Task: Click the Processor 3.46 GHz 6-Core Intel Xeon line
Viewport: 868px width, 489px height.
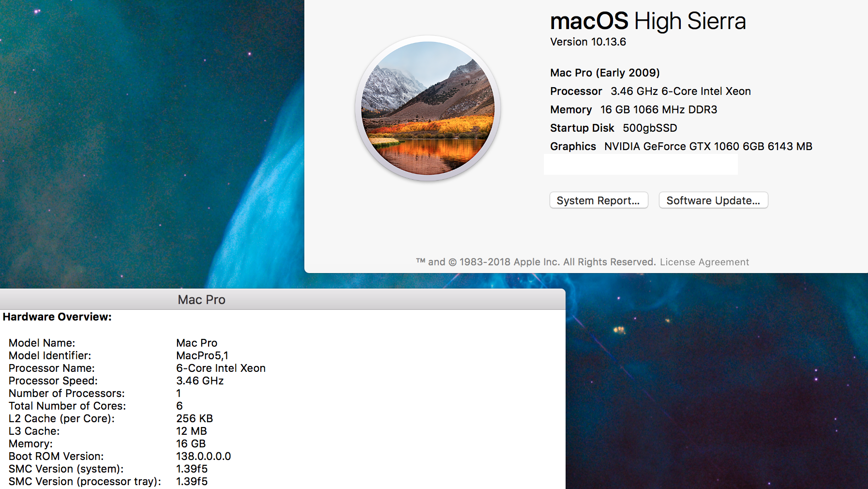Action: (650, 91)
